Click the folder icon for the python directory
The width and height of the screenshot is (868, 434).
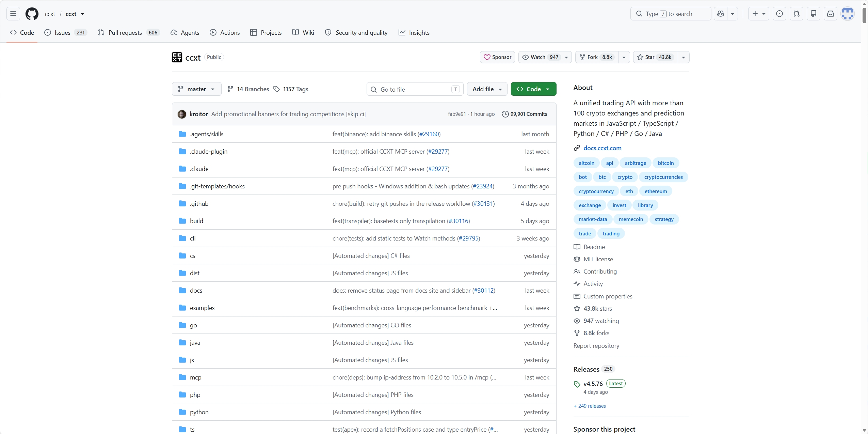(182, 412)
